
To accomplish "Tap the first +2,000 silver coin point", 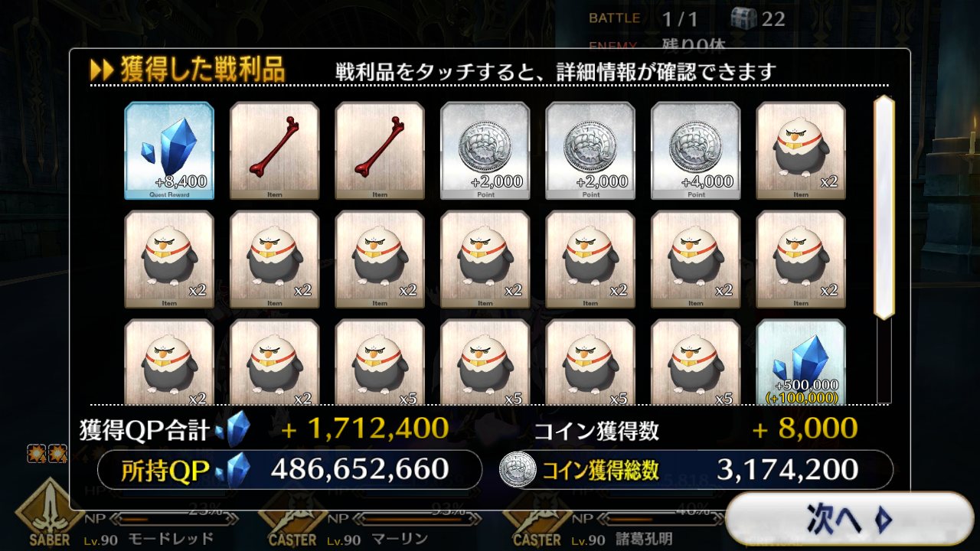I will pos(485,151).
